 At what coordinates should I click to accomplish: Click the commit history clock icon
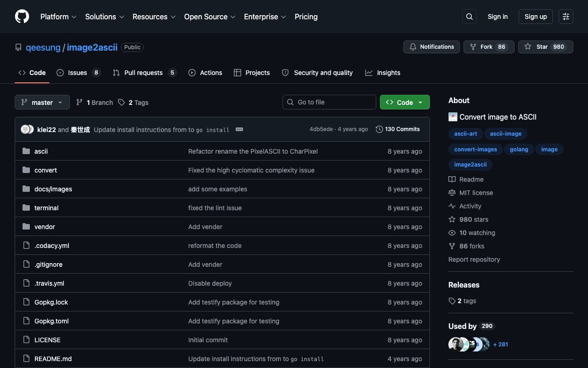379,129
